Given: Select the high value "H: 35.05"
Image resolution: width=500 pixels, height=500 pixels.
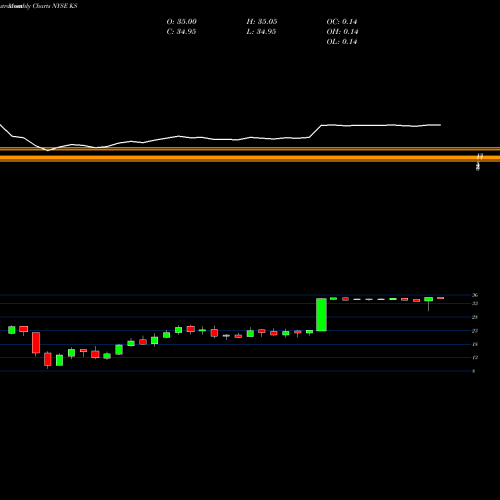Looking at the screenshot, I should click(x=262, y=22).
